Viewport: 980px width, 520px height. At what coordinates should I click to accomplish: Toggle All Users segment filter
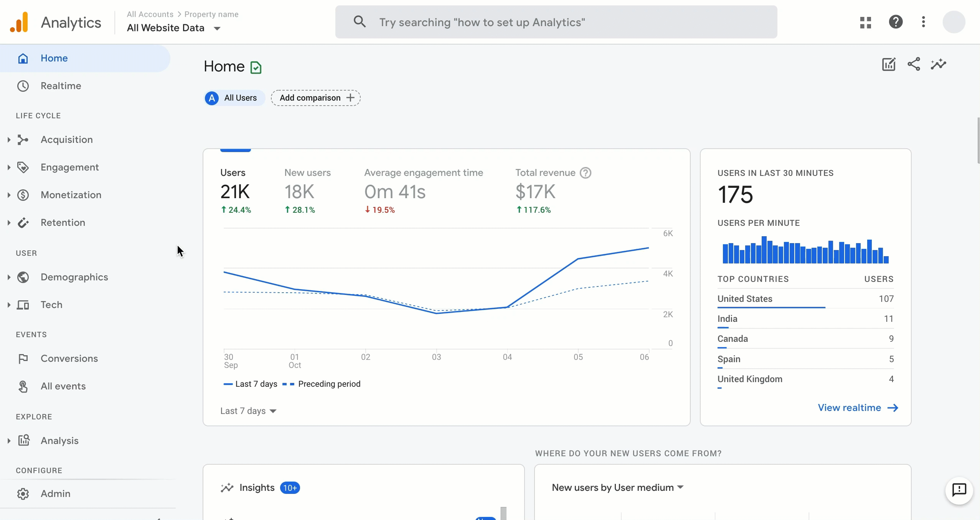pos(232,98)
